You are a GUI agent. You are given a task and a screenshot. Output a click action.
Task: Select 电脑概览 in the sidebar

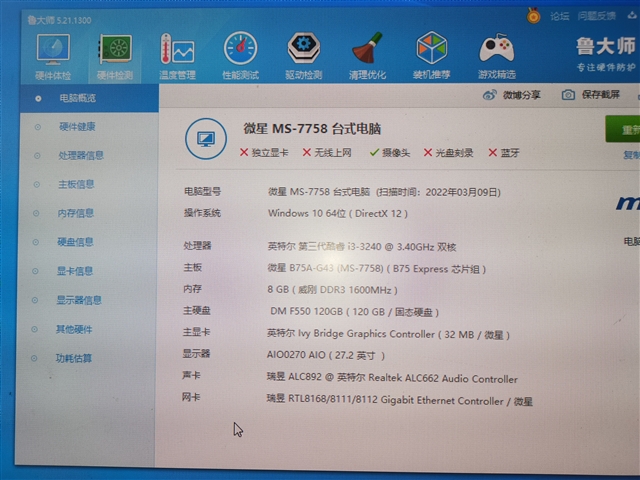tap(89, 98)
